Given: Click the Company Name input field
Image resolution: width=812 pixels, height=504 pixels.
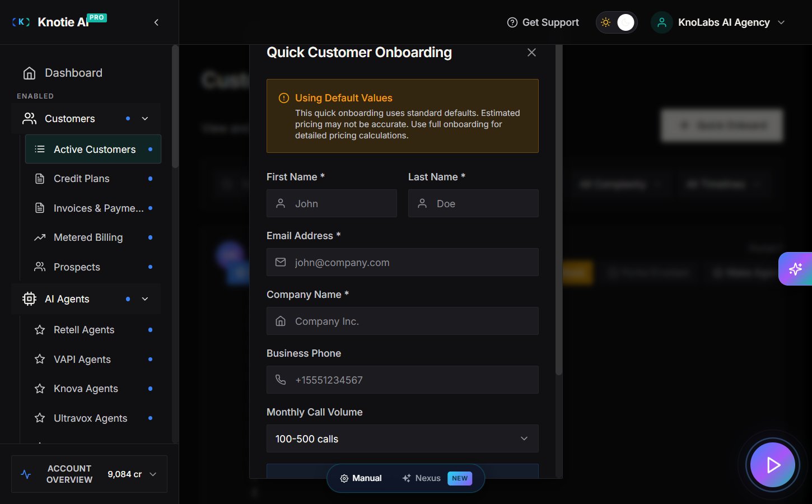Looking at the screenshot, I should [x=403, y=321].
